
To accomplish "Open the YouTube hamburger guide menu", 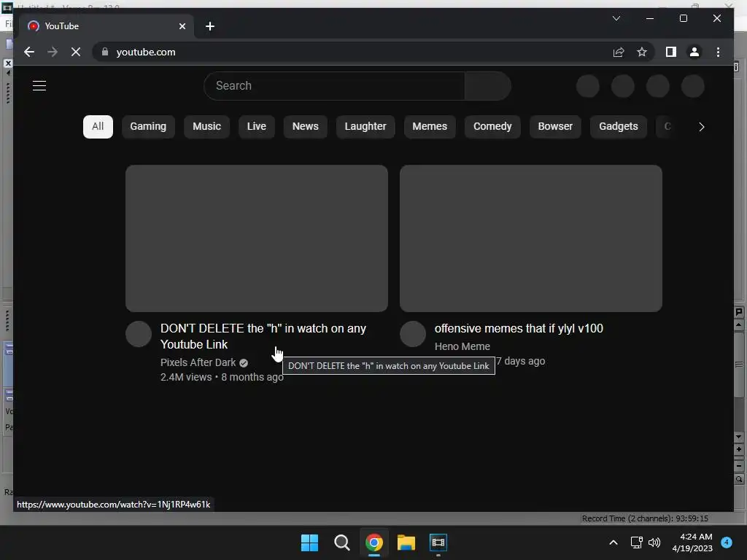I will pos(39,86).
